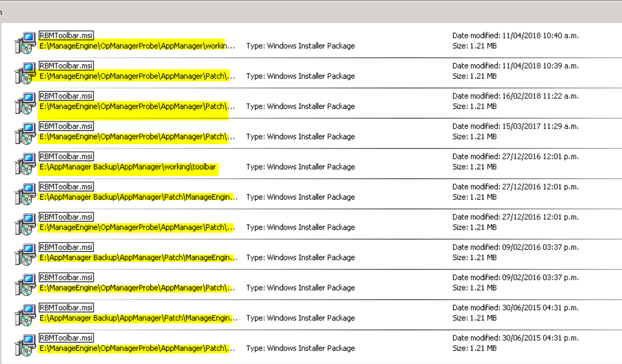Viewport: 622px width, 364px height.
Task: Click 'Date modified: 11/04/2018 10:39 a.m.' text
Action: tap(515, 66)
